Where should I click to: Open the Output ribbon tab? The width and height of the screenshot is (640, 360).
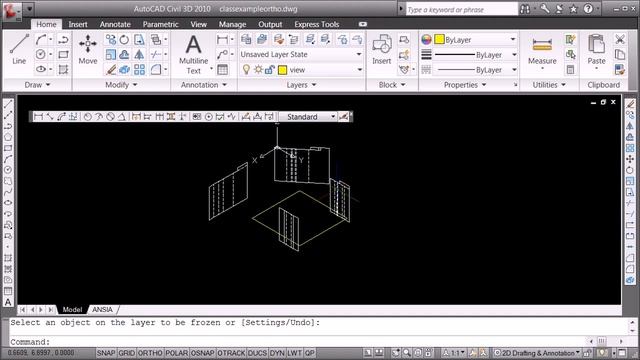[x=270, y=24]
